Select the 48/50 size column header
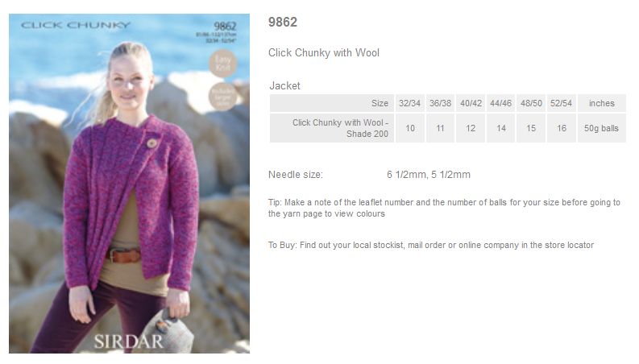639x364 pixels. pos(531,103)
